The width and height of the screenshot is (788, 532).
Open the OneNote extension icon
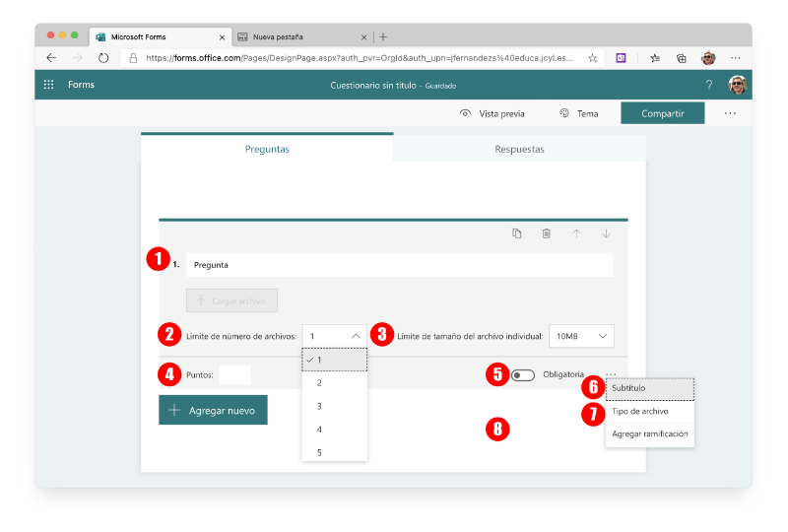point(622,58)
